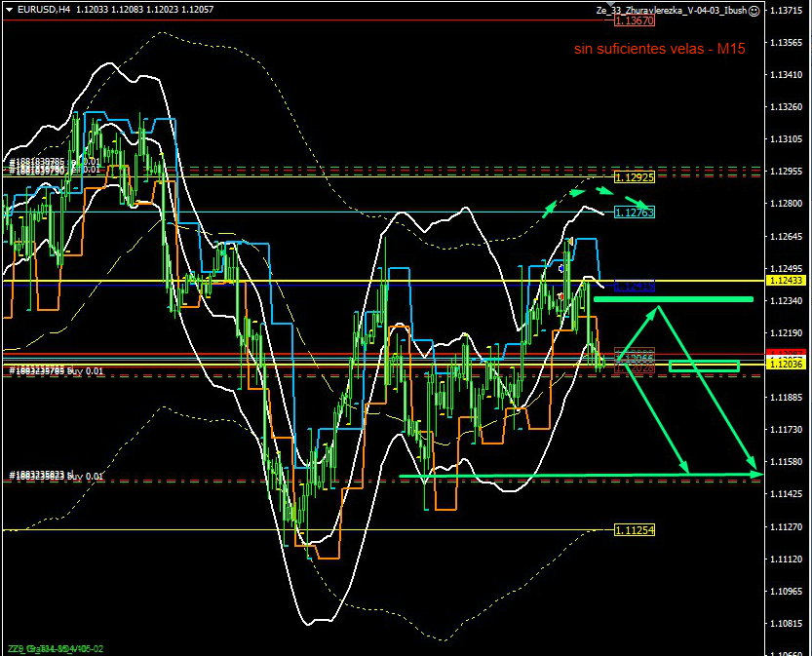
Task: Click the cyan 1.12763 price level label
Action: 635,212
